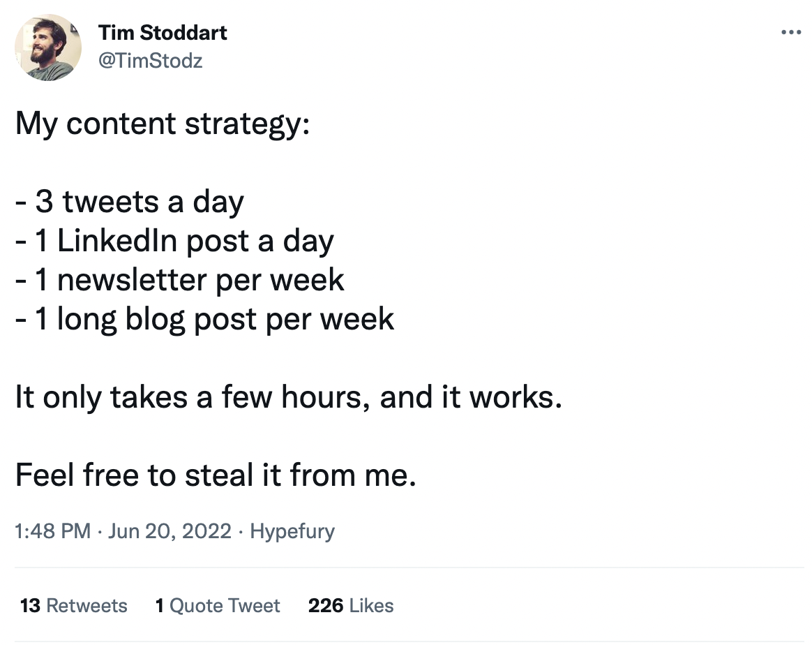This screenshot has height=645, width=812.
Task: Visit the @TimStodz handle link
Action: pos(150,61)
